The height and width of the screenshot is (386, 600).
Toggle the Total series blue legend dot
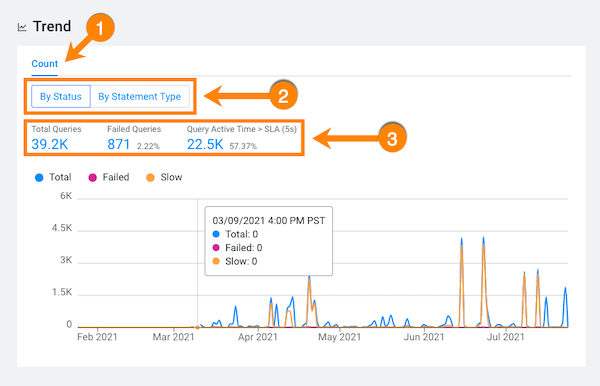click(x=39, y=178)
